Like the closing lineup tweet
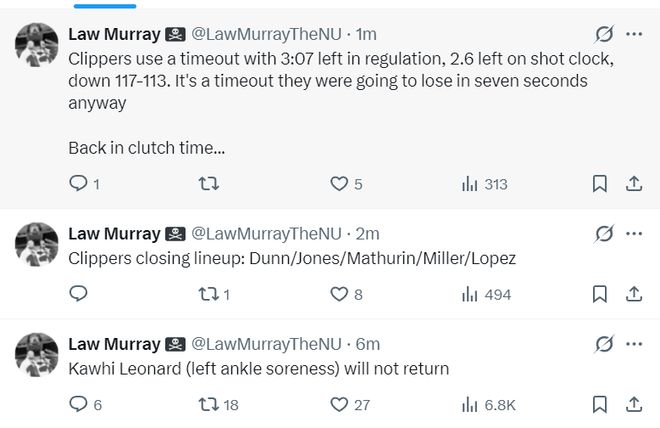The image size is (660, 428). 339,294
